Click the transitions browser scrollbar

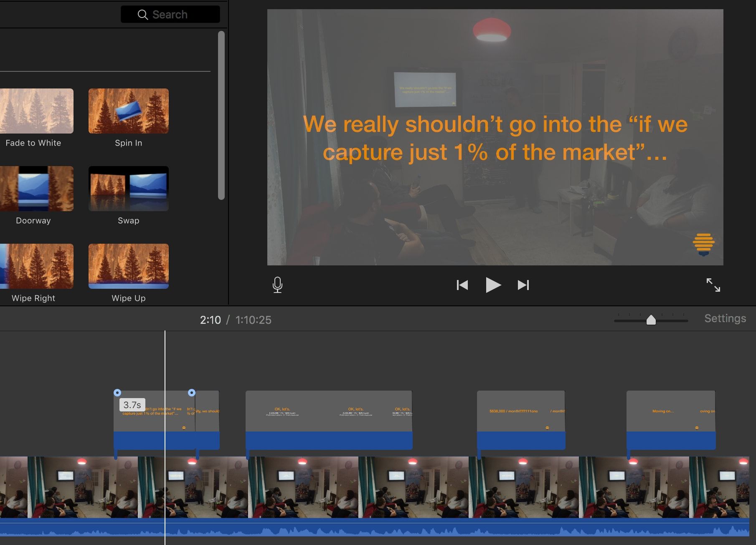point(221,116)
